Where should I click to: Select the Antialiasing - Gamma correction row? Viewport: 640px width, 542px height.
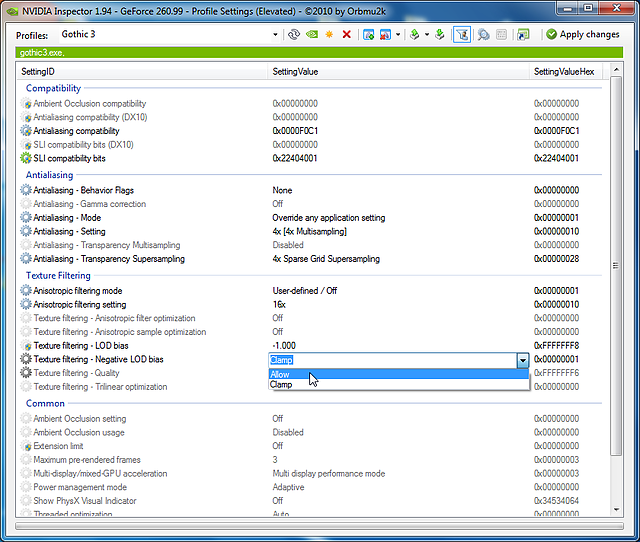click(310, 204)
